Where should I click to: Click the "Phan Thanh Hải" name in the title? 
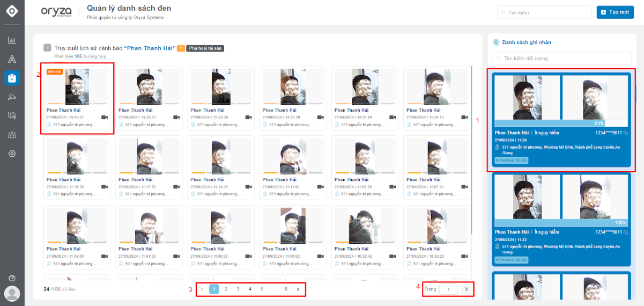point(150,48)
